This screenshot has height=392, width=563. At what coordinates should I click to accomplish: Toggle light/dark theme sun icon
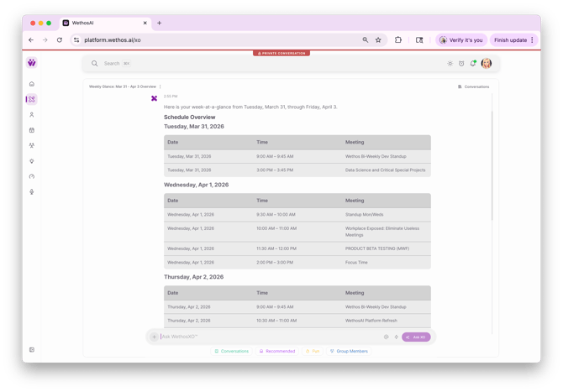click(x=450, y=64)
